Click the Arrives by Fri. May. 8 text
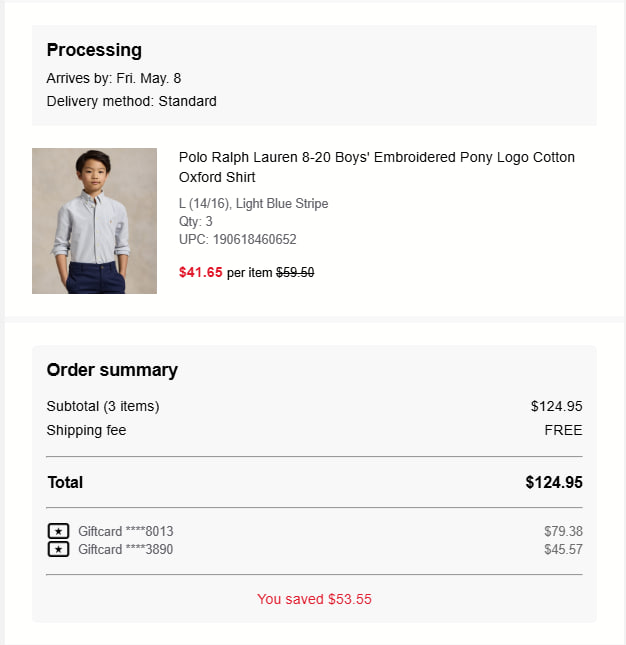Screen dimensions: 626x645 click(x=114, y=78)
